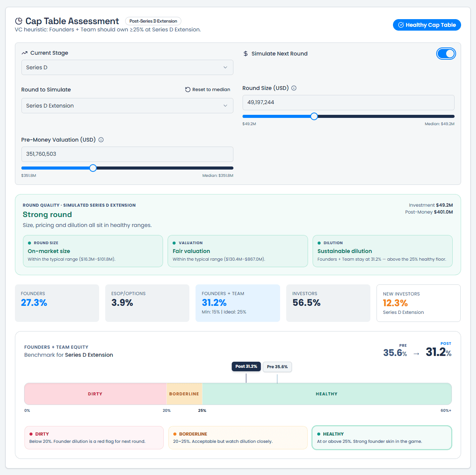Toggle off the Simulate Next Round switch
This screenshot has width=476, height=475.
(446, 54)
